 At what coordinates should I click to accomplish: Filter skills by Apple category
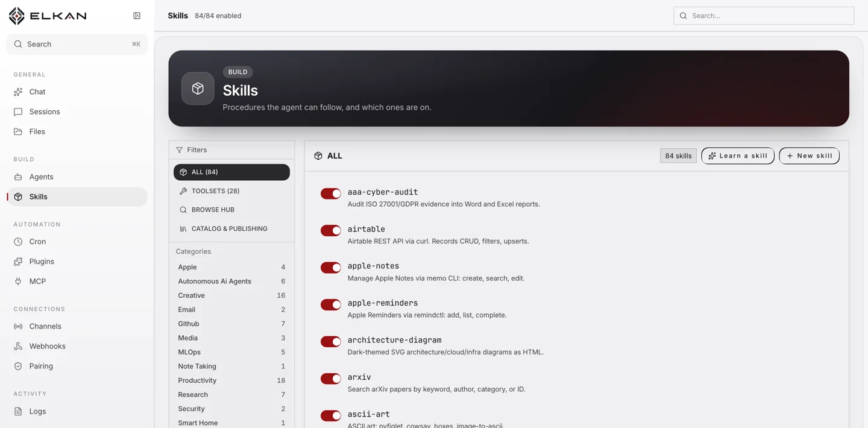coord(231,267)
